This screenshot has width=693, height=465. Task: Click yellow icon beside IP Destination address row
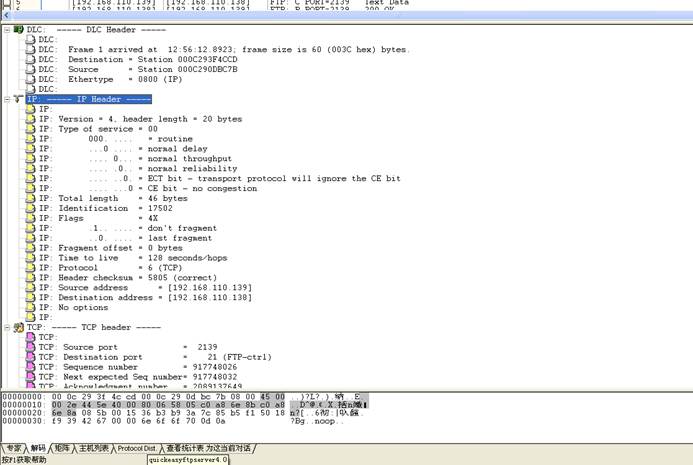click(x=30, y=297)
